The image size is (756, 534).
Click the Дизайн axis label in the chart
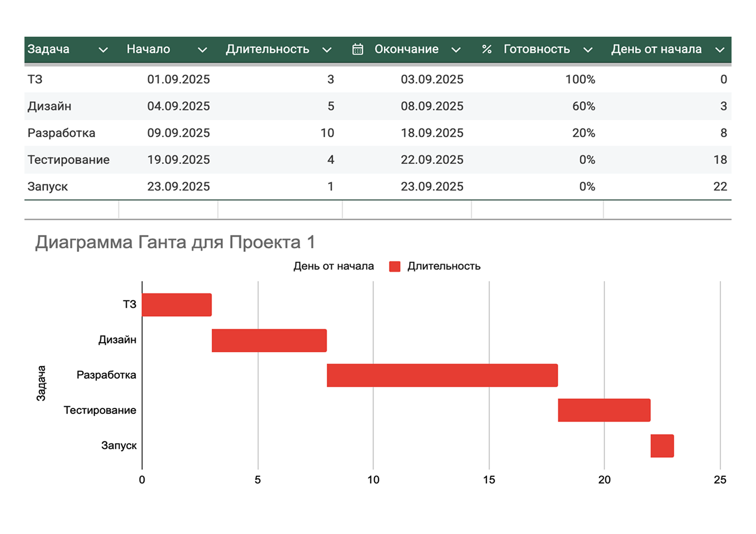pyautogui.click(x=117, y=340)
